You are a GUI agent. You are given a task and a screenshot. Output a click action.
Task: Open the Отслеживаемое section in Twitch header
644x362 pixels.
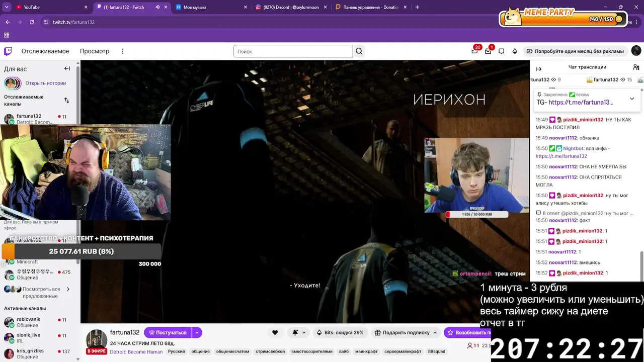(x=45, y=51)
